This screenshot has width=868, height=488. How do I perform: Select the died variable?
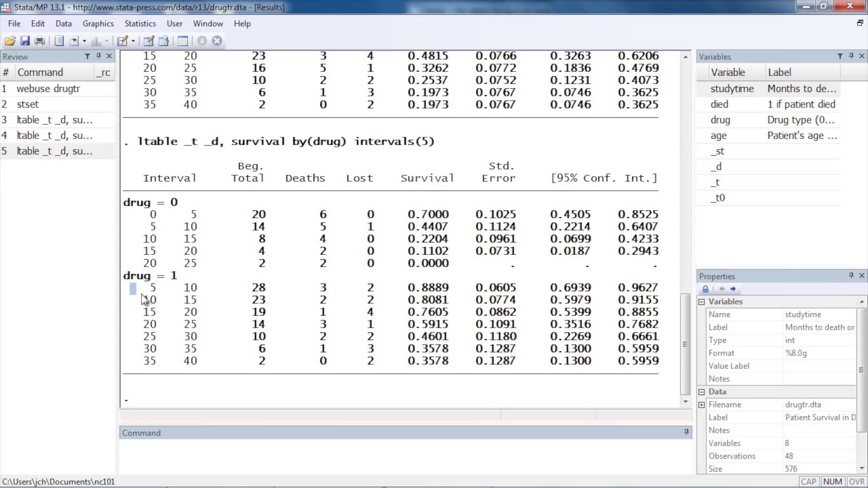pyautogui.click(x=770, y=104)
